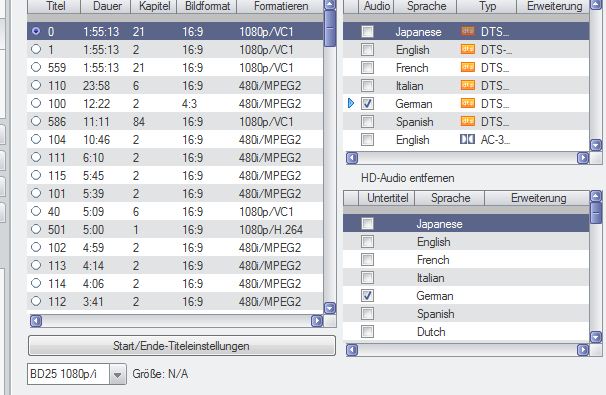Select title 40 radio button

tap(36, 211)
